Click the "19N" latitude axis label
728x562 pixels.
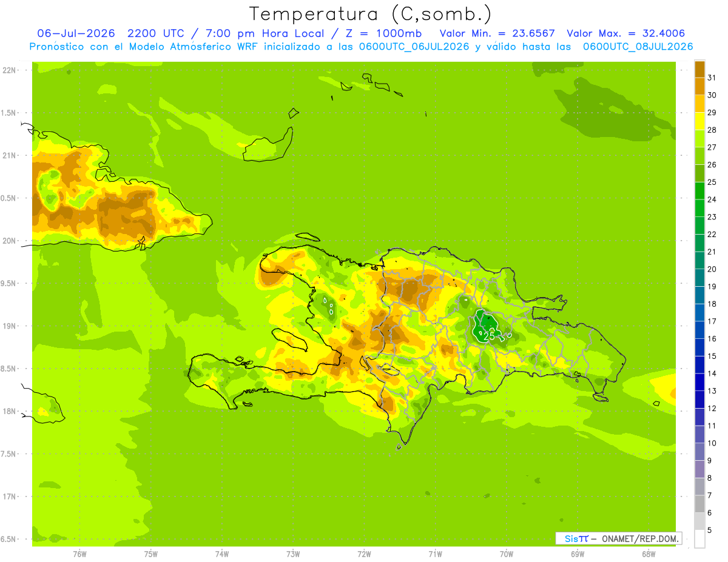9,326
